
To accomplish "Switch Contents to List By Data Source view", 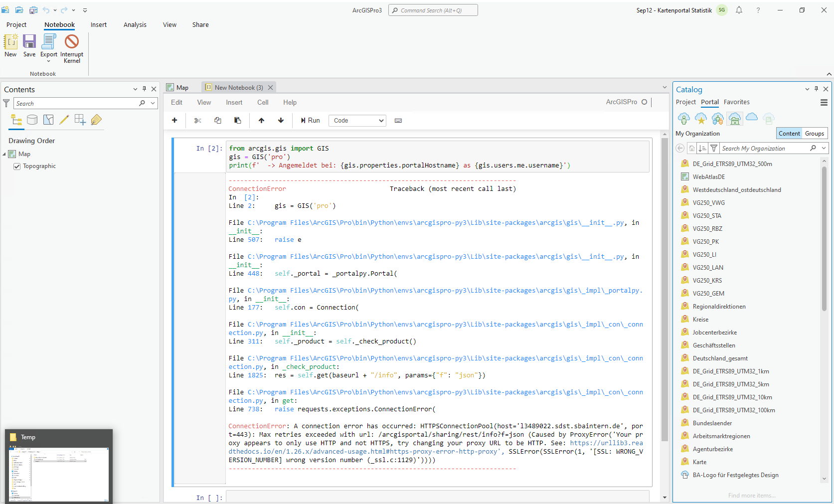I will (32, 120).
